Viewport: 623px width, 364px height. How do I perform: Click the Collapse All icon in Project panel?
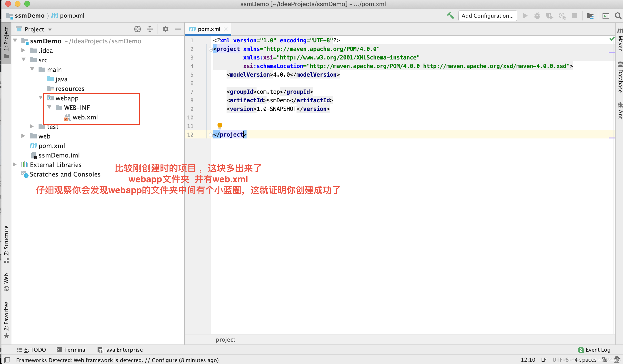click(x=150, y=29)
